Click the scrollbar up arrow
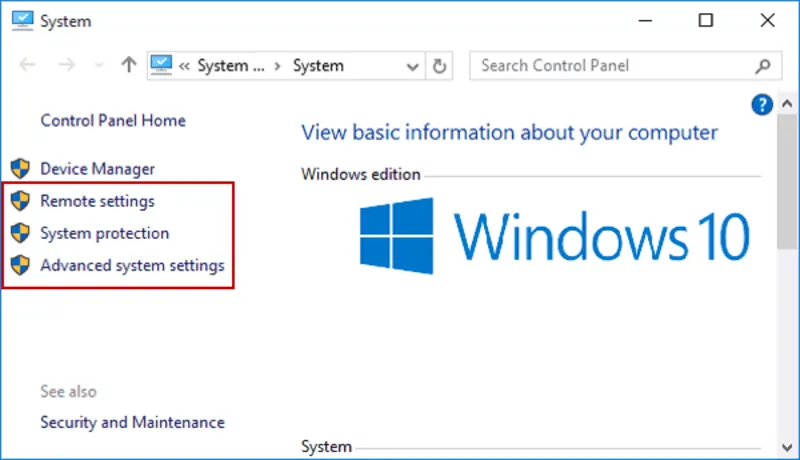This screenshot has width=800, height=460. tap(787, 104)
